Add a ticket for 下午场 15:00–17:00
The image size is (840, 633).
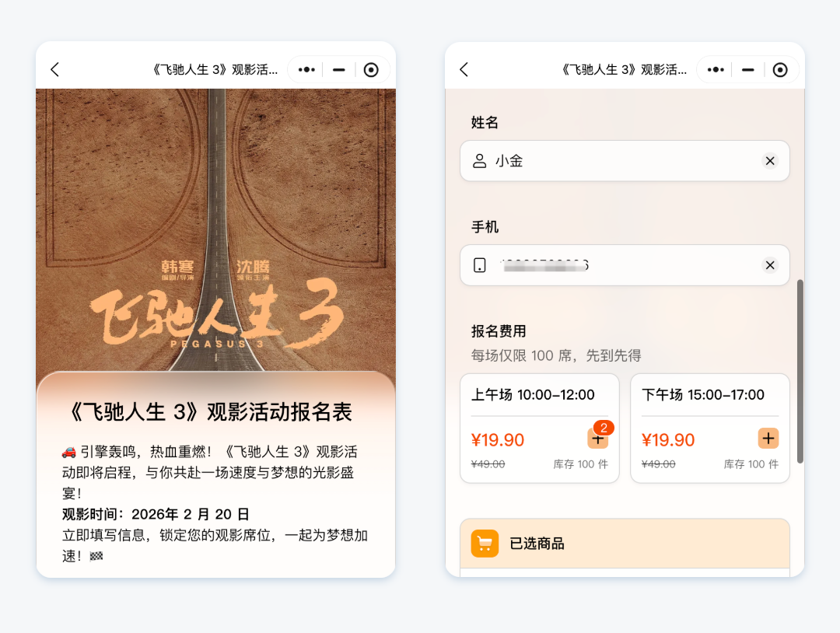click(768, 439)
